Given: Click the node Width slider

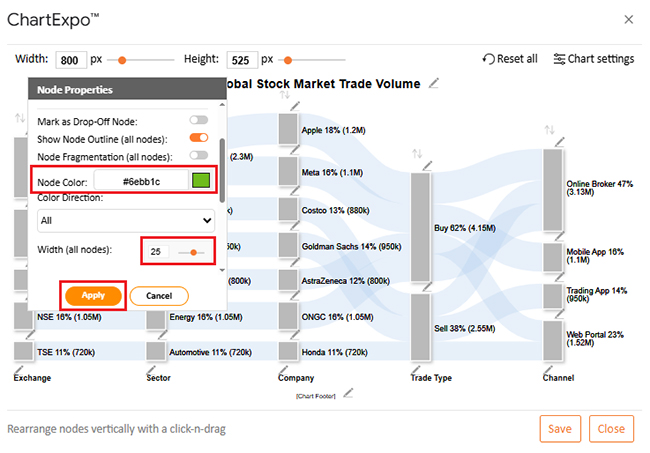Looking at the screenshot, I should point(192,252).
